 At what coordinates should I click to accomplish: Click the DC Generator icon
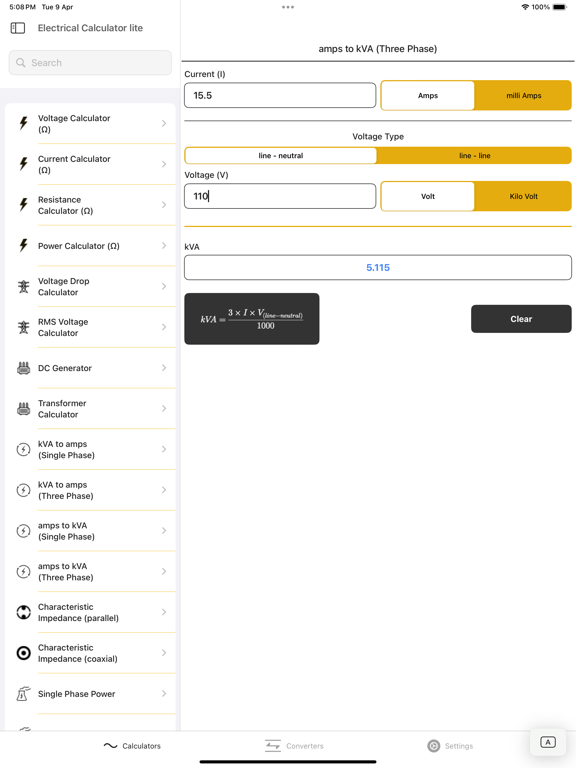pos(23,368)
